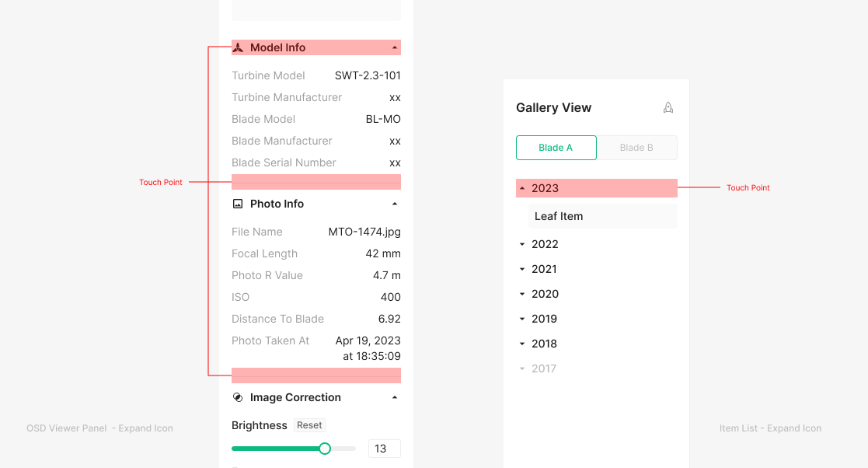Collapse the Image Correction section arrow
This screenshot has width=868, height=468.
pyautogui.click(x=395, y=397)
